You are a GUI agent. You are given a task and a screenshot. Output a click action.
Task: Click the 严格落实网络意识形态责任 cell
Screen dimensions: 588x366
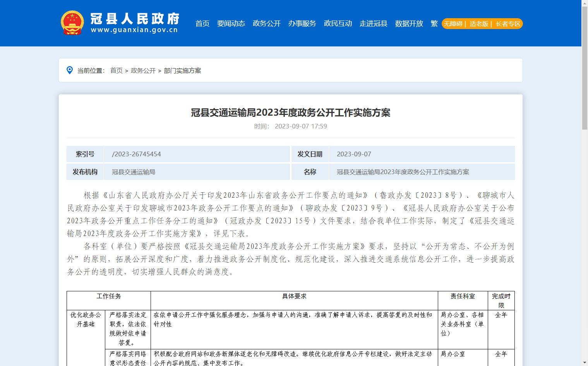(x=128, y=358)
